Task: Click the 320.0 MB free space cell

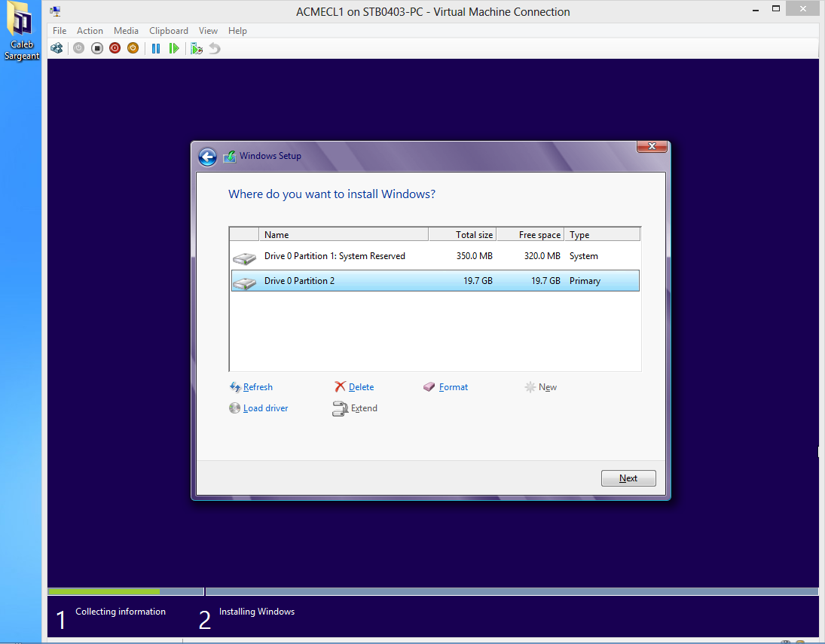Action: pos(542,256)
